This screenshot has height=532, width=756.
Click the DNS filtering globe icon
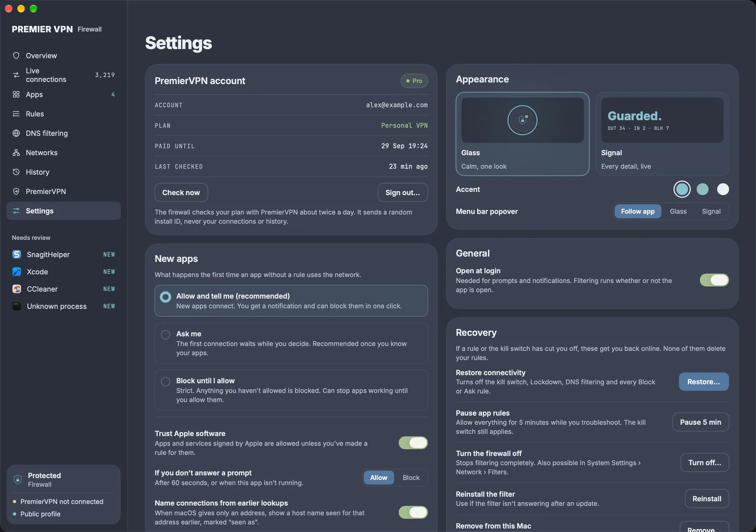point(16,133)
